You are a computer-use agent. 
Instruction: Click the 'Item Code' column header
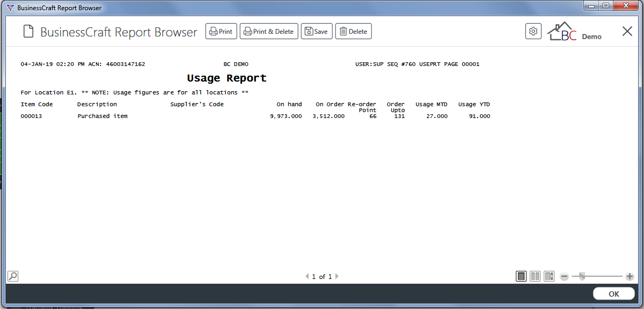coord(36,104)
